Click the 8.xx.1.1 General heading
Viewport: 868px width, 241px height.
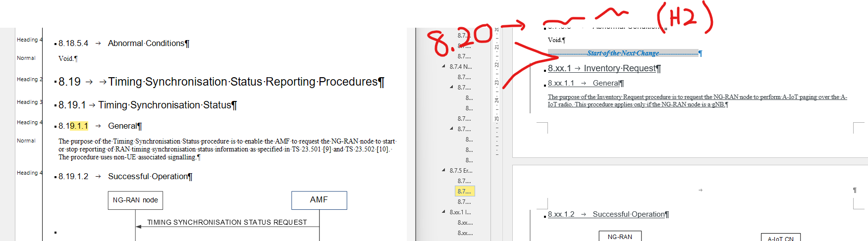tap(607, 84)
